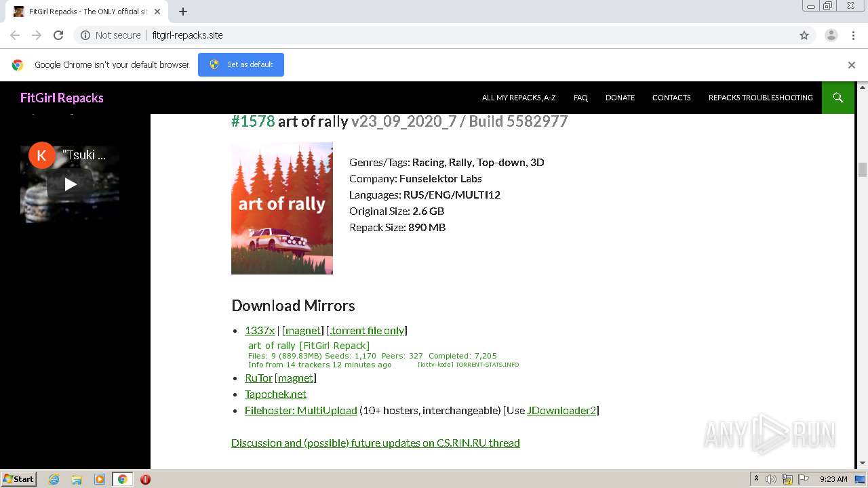Open site info via Not secure icon
The width and height of the screenshot is (868, 488).
pyautogui.click(x=85, y=35)
